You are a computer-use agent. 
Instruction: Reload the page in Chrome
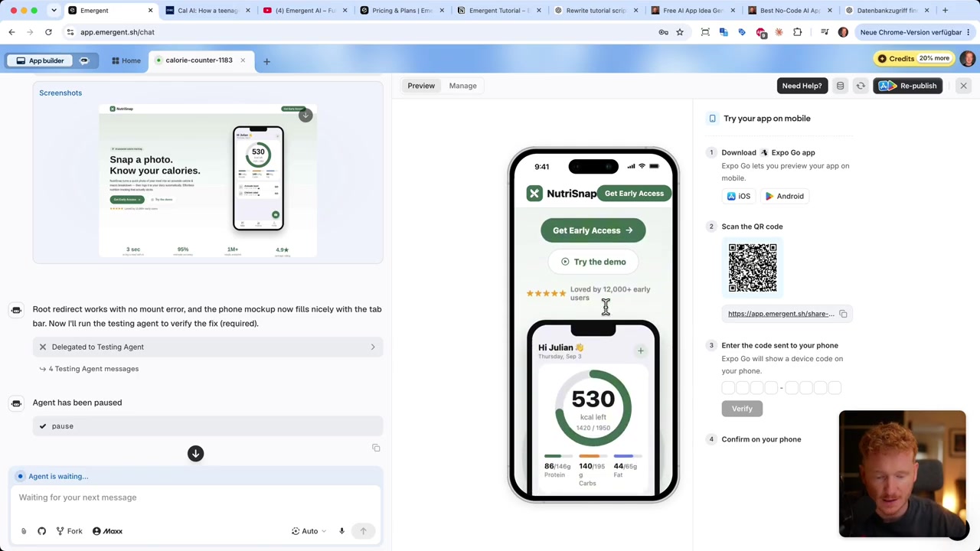(48, 32)
